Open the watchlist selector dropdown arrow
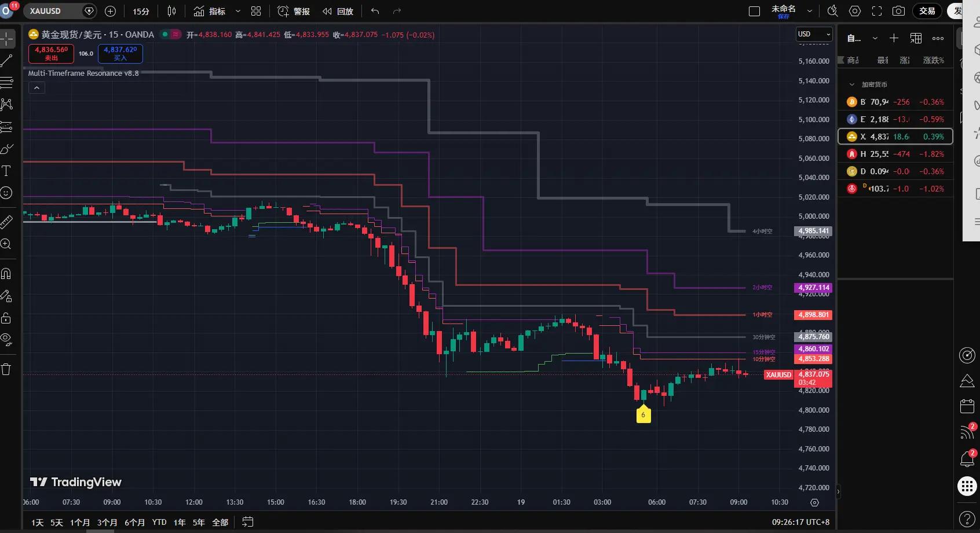The height and width of the screenshot is (533, 980). click(875, 38)
